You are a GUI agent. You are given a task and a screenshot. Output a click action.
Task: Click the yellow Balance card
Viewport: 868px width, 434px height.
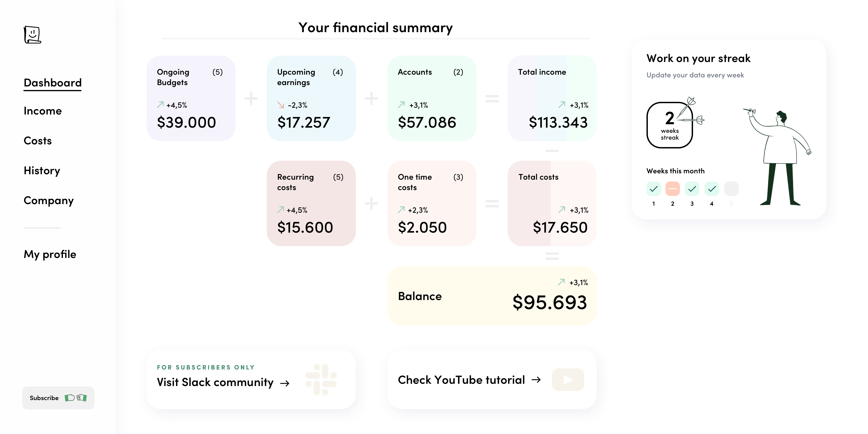coord(492,296)
